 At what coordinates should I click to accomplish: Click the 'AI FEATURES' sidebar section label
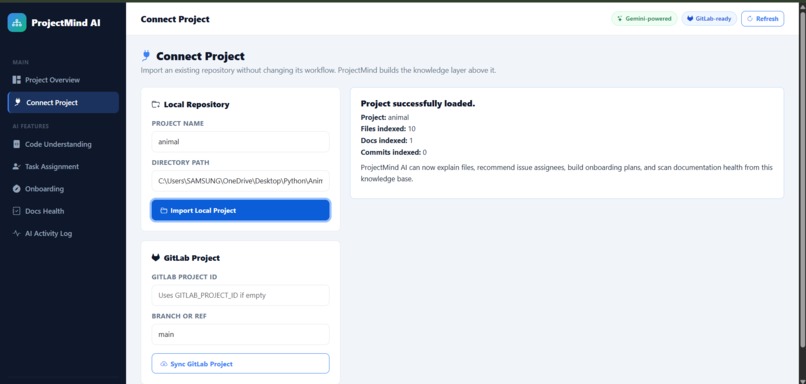pyautogui.click(x=30, y=126)
